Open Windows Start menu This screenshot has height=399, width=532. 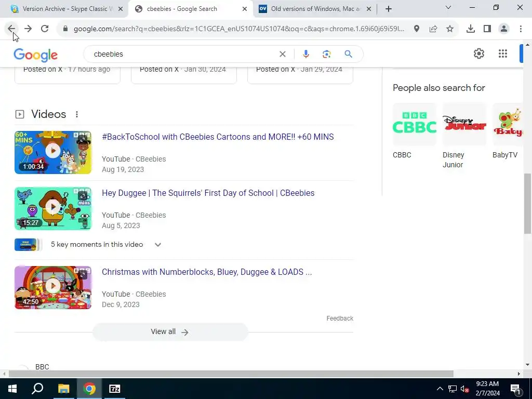pyautogui.click(x=12, y=389)
